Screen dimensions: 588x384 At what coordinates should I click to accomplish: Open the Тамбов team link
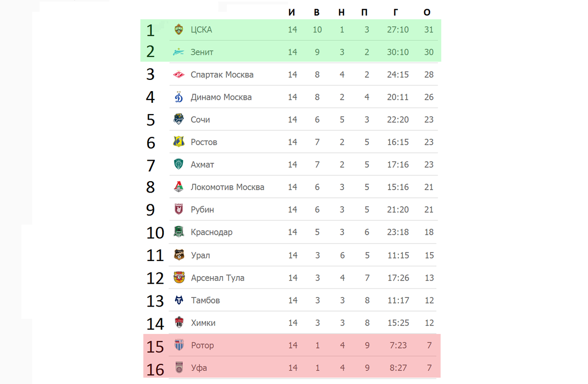tap(205, 300)
